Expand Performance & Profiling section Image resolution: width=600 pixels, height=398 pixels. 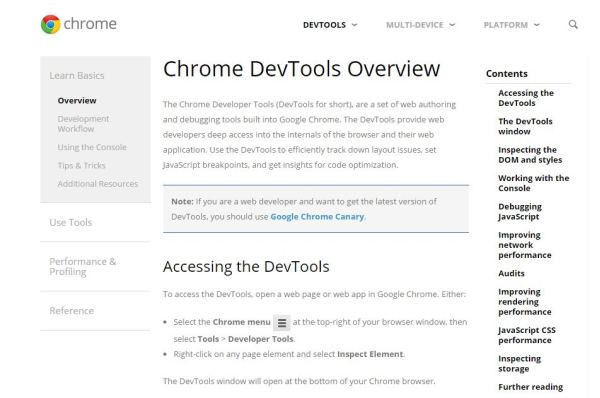[x=83, y=267]
